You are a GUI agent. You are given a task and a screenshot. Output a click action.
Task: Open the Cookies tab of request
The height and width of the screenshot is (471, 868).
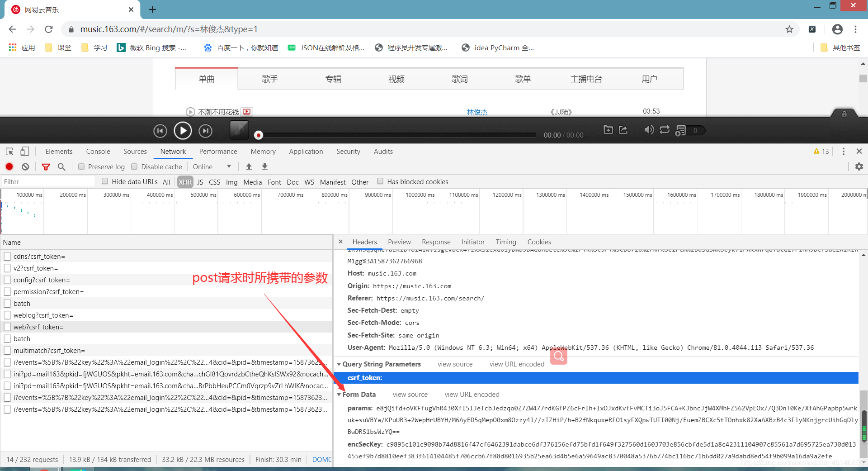pos(539,242)
